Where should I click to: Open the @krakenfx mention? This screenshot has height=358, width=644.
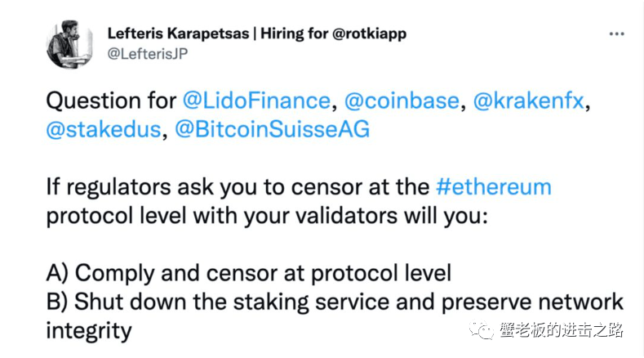529,101
